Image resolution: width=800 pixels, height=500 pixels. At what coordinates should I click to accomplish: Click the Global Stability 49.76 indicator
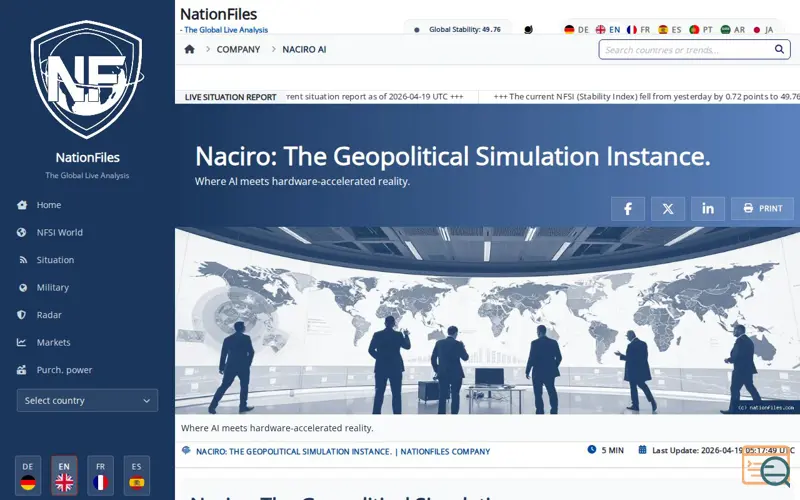[458, 30]
